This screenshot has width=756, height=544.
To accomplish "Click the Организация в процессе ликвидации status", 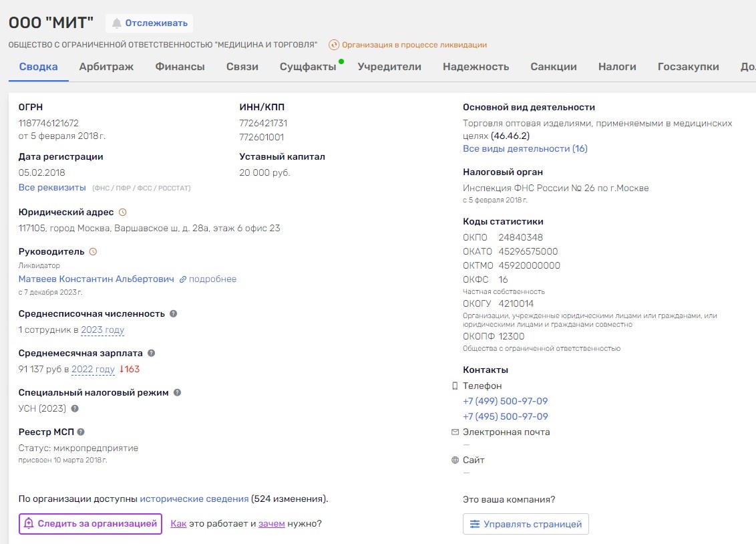I will click(x=415, y=45).
